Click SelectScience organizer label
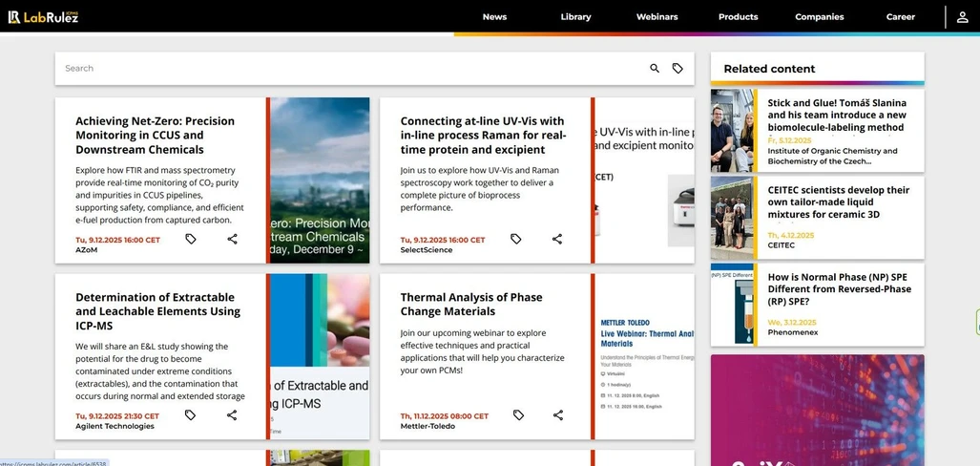 coord(427,250)
